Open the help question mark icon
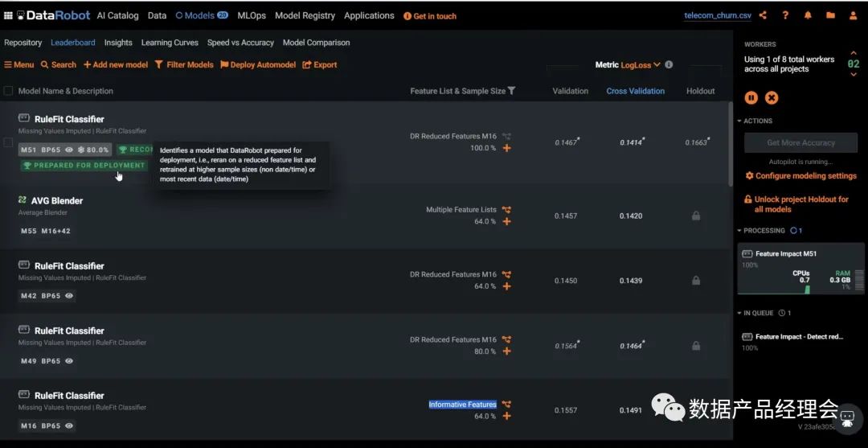The image size is (868, 448). tap(785, 15)
